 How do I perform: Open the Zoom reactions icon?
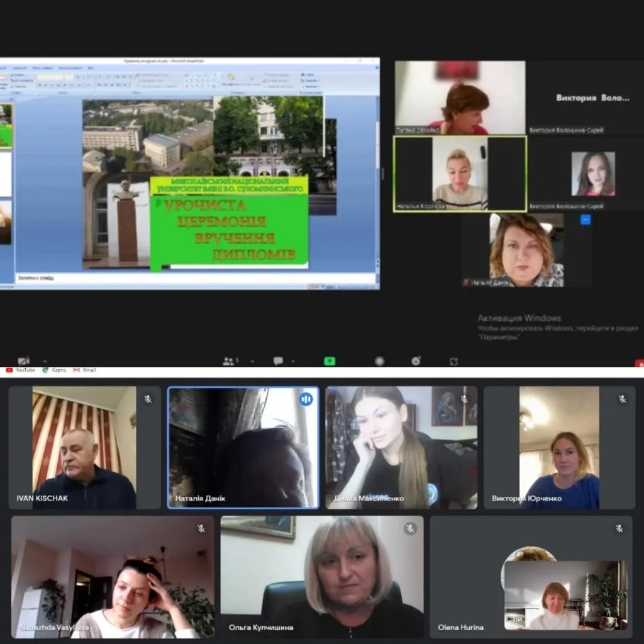(x=416, y=361)
